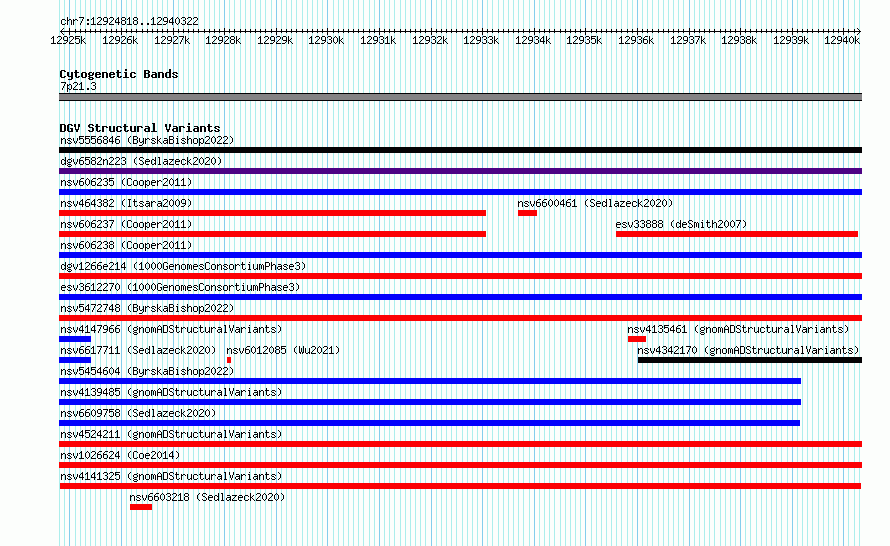Click the tiny red marker under nsv6012085
This screenshot has width=890, height=546.
[x=229, y=360]
